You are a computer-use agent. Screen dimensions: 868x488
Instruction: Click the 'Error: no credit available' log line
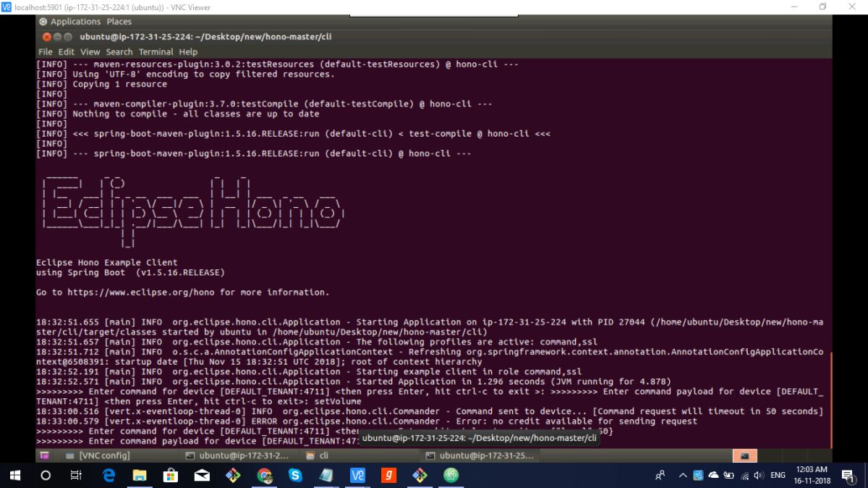click(367, 421)
